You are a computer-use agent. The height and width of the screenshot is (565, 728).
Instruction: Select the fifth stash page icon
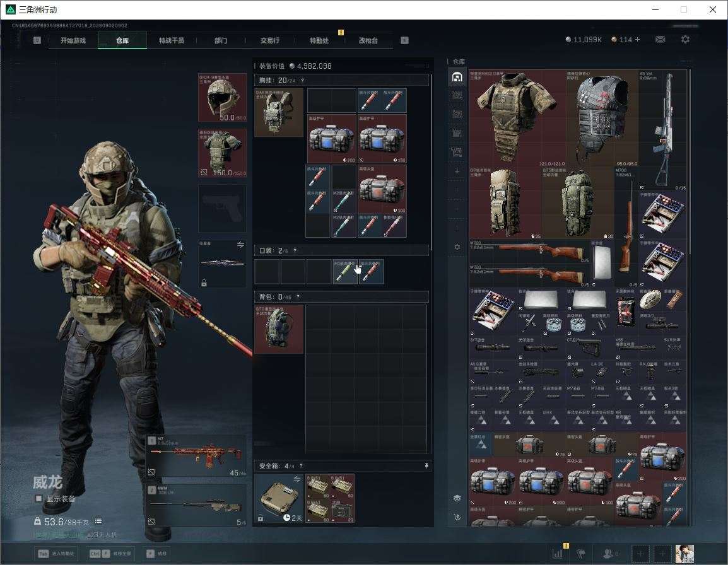point(457,152)
